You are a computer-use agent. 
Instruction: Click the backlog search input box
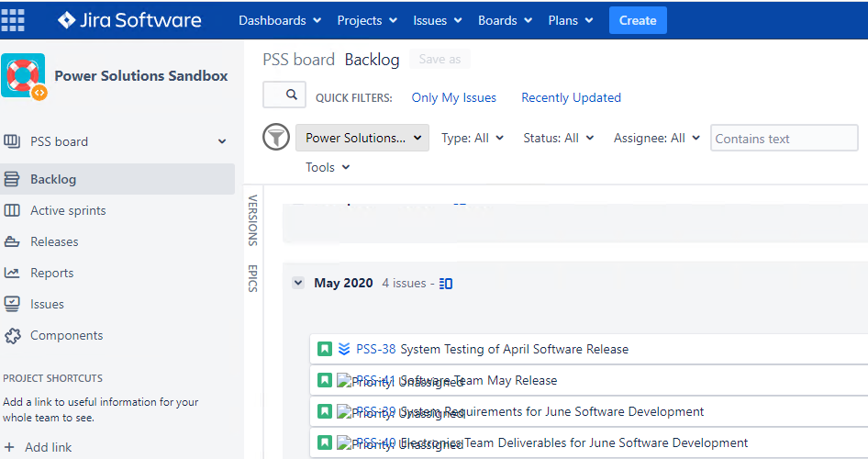click(284, 95)
